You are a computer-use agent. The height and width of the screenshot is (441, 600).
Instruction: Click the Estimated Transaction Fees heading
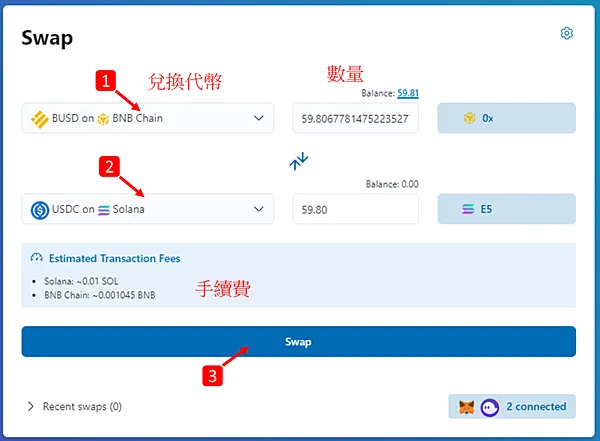pyautogui.click(x=114, y=258)
